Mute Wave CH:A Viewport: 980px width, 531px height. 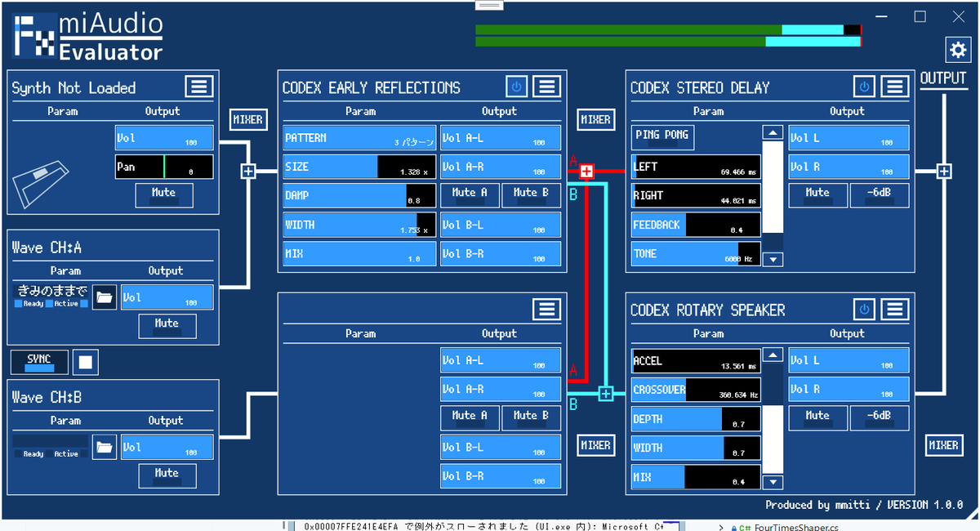coord(167,326)
